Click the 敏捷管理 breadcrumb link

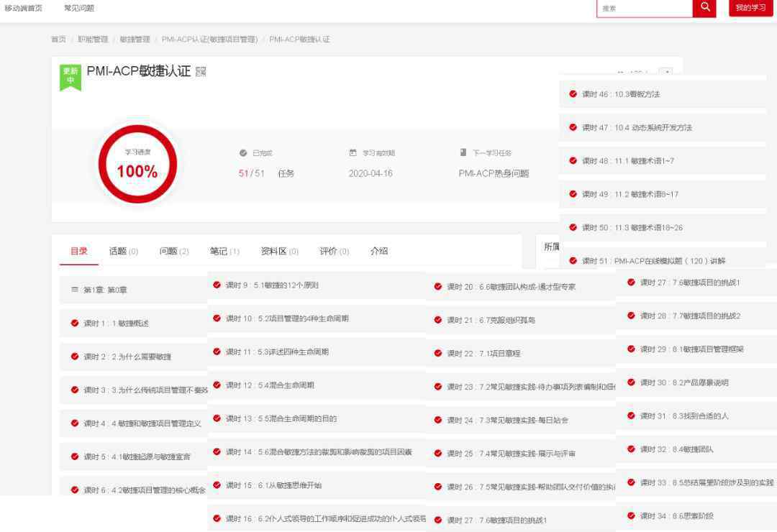pyautogui.click(x=135, y=39)
